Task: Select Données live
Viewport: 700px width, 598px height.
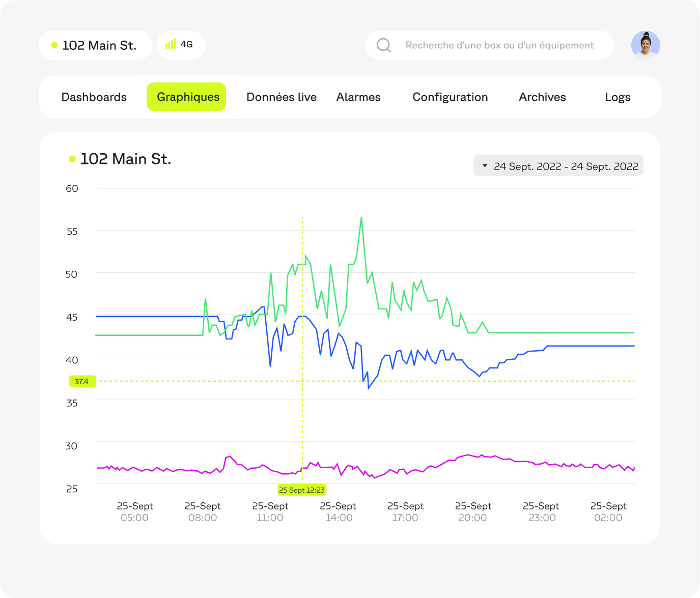Action: click(x=281, y=97)
